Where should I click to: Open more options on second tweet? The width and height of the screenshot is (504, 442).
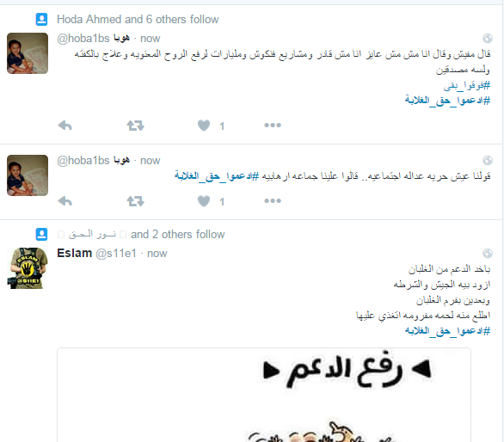(273, 201)
